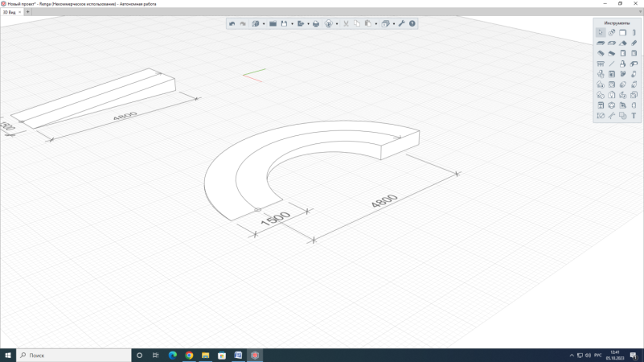
Task: Close the 3D Вид tab
Action: coord(20,12)
